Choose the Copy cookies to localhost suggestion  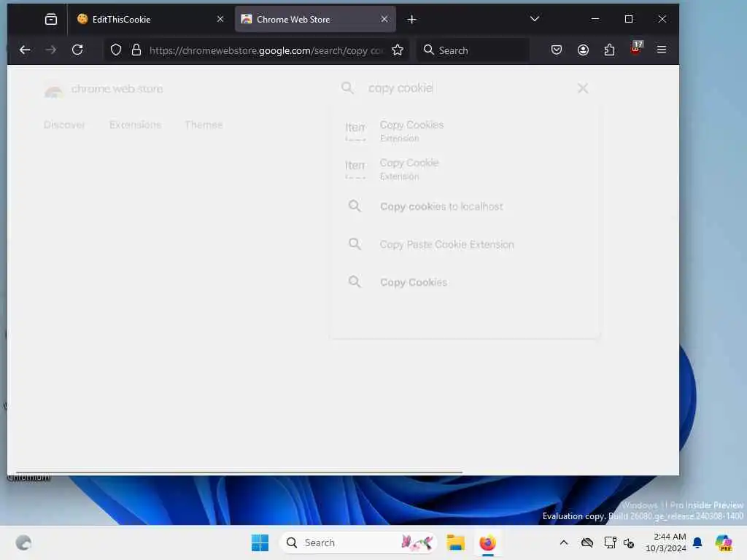(x=465, y=206)
